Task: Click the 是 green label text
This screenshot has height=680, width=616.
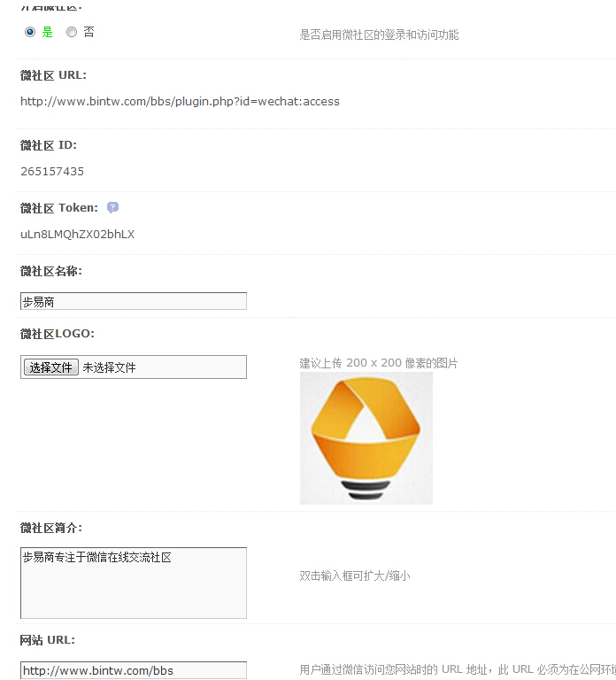Action: click(x=47, y=32)
